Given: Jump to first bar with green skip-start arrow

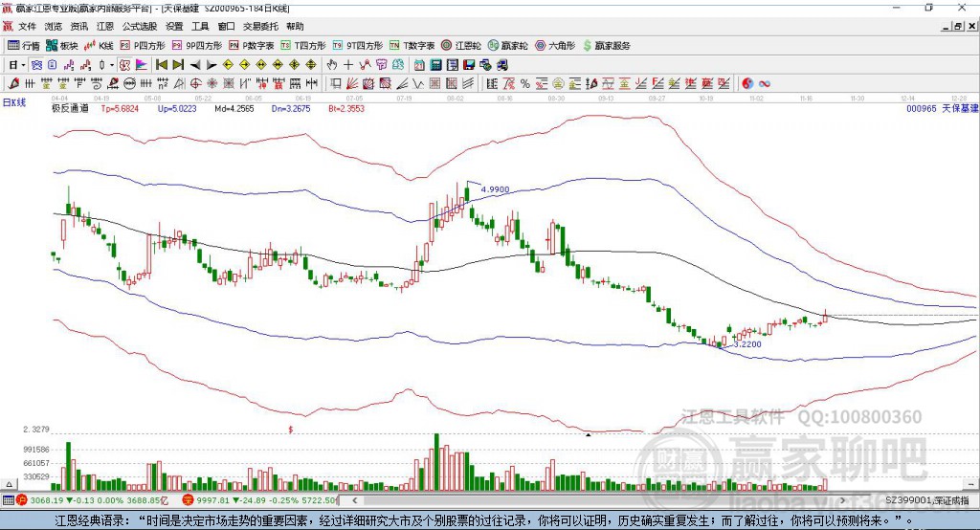Looking at the screenshot, I should (161, 65).
